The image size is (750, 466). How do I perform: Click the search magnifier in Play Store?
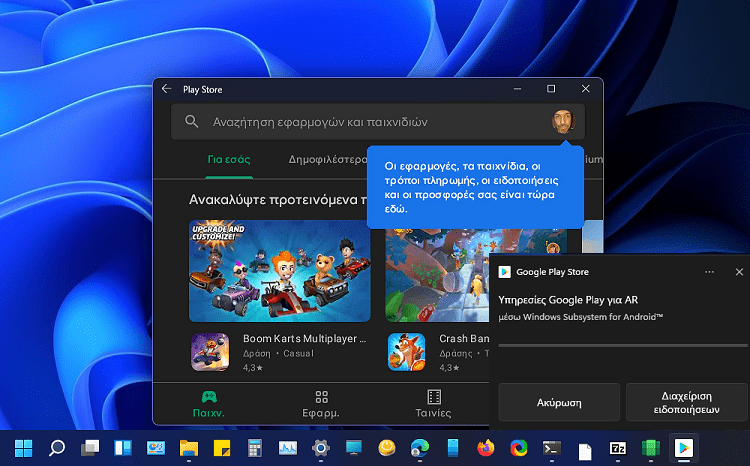(191, 122)
